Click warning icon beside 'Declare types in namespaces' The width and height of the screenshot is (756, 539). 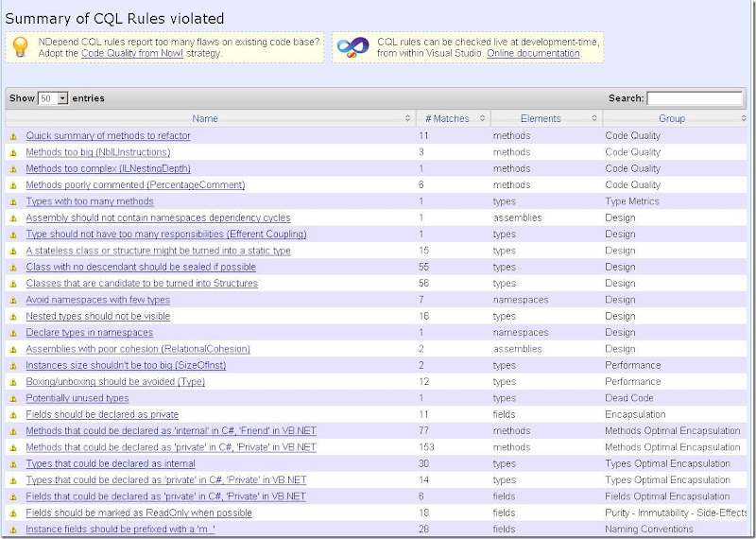point(13,333)
